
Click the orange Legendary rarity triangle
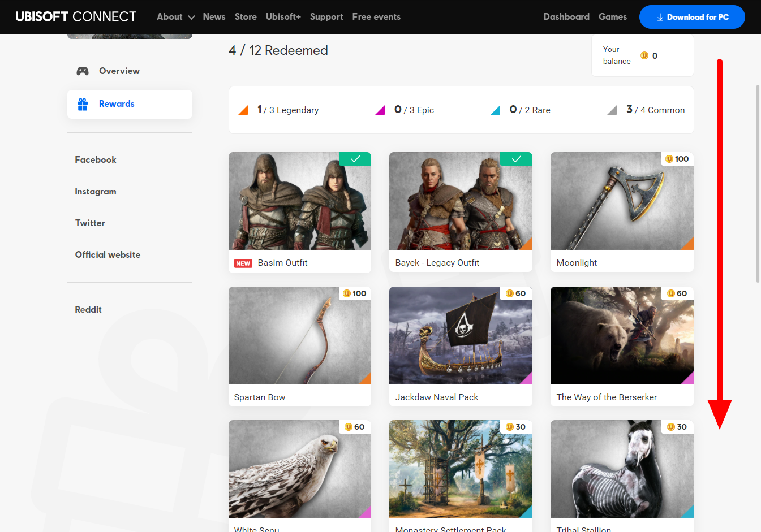pos(243,110)
